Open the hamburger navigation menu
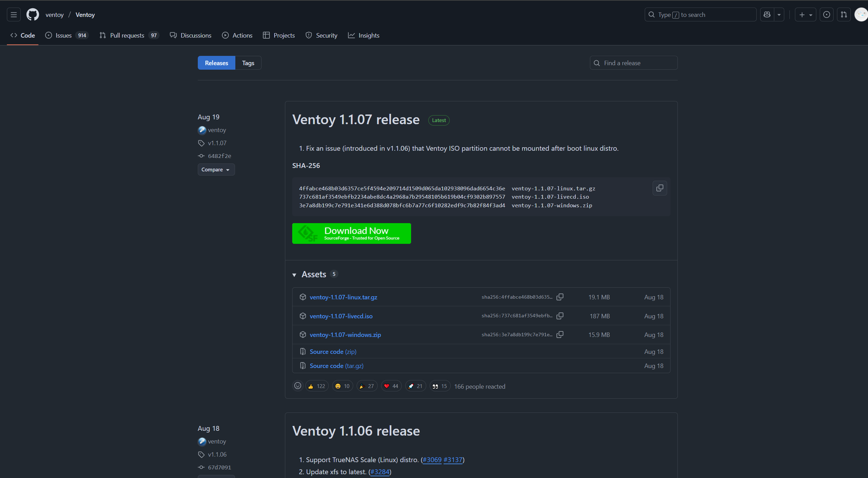 [x=14, y=15]
